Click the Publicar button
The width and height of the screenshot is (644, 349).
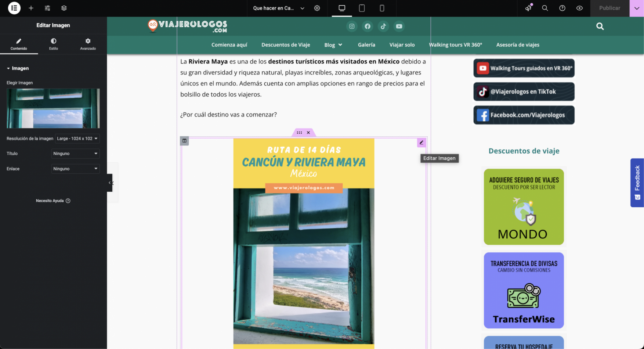point(609,8)
